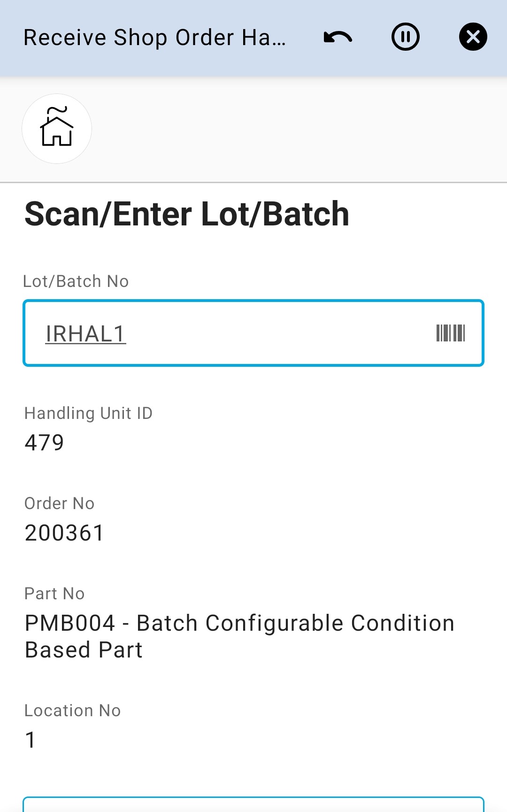The width and height of the screenshot is (507, 812).
Task: Click the Part No label
Action: (x=54, y=594)
